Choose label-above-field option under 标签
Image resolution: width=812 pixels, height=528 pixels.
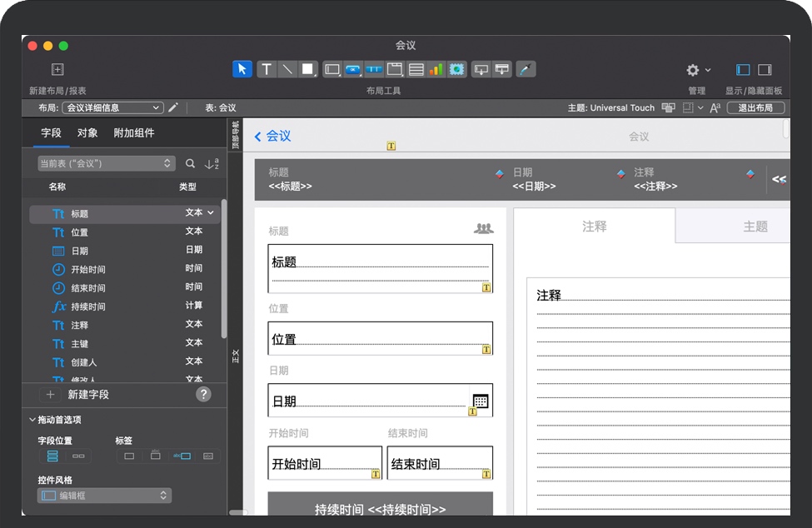click(155, 456)
